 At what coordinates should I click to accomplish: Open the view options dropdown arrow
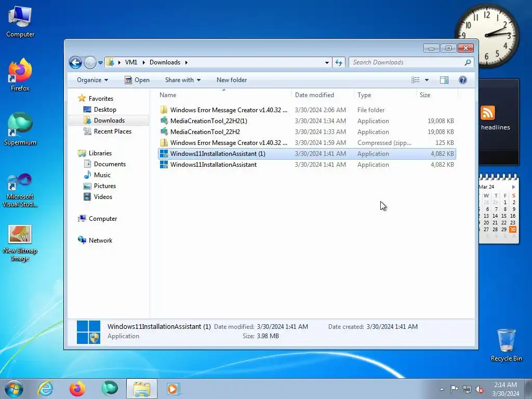point(427,80)
